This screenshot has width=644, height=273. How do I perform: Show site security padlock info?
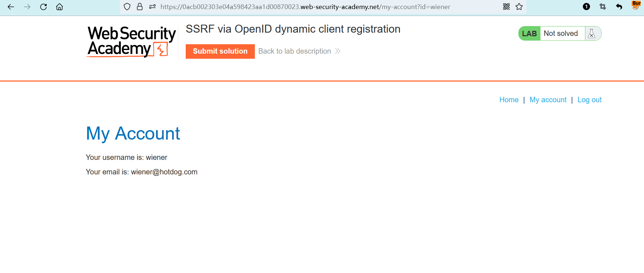[x=140, y=7]
